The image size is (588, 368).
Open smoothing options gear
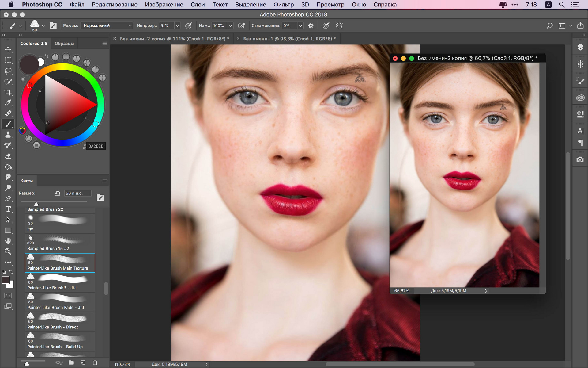click(x=311, y=26)
